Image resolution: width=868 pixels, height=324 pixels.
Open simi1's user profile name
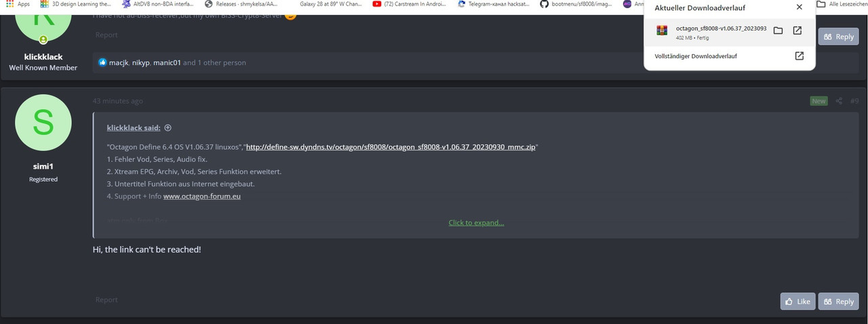[x=43, y=165]
